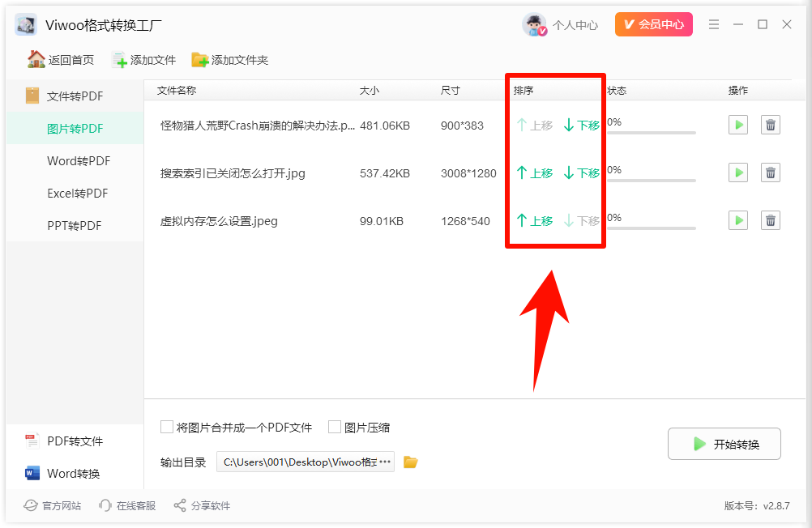
Task: Open 在线客服 online support
Action: click(127, 505)
